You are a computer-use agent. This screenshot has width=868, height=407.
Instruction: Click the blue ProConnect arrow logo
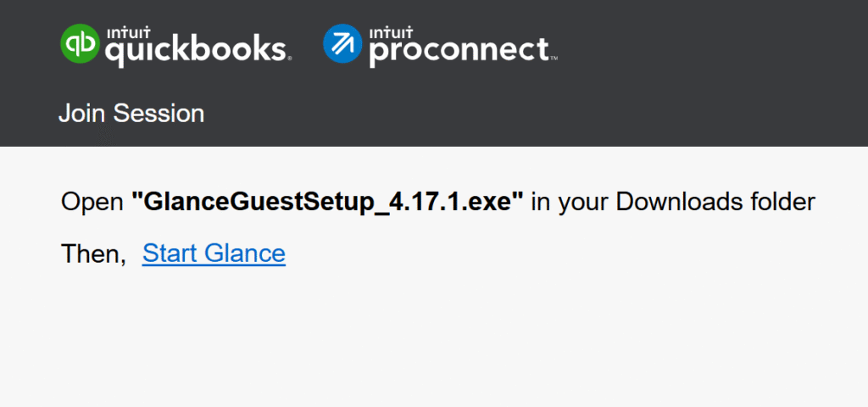342,45
